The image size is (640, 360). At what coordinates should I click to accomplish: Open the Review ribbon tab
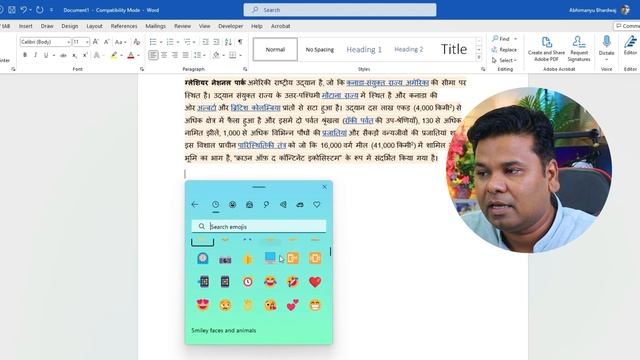(182, 26)
